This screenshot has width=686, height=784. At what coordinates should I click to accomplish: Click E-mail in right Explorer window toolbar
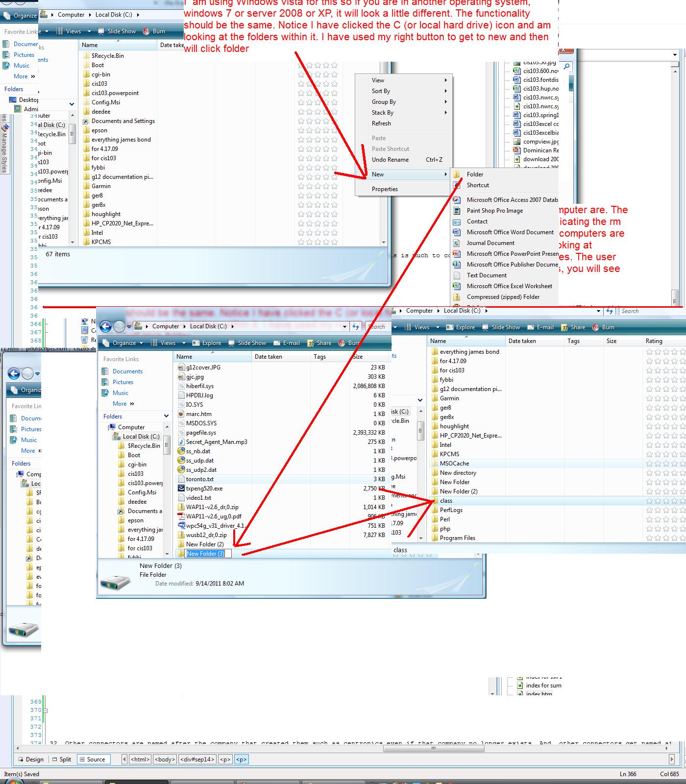(x=540, y=327)
